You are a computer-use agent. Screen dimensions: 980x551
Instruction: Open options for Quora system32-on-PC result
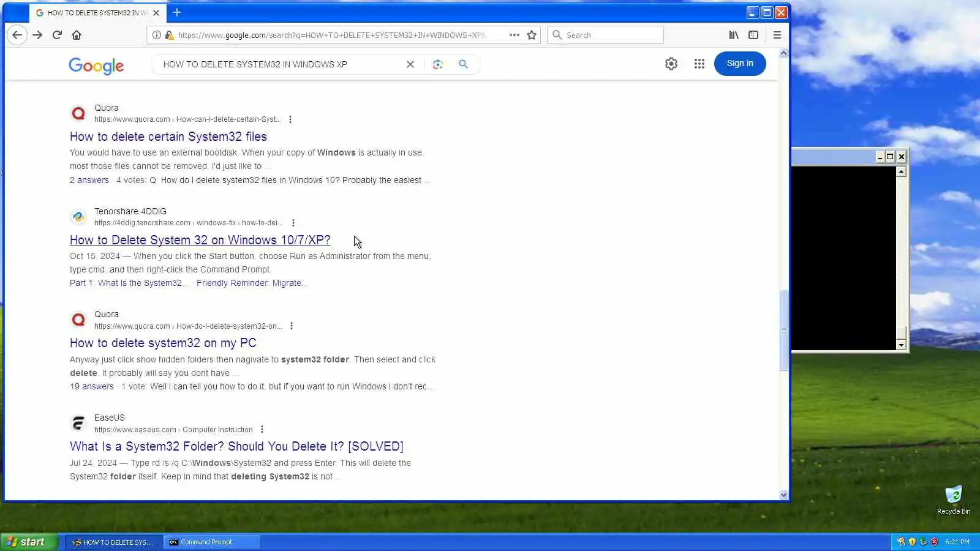click(292, 326)
